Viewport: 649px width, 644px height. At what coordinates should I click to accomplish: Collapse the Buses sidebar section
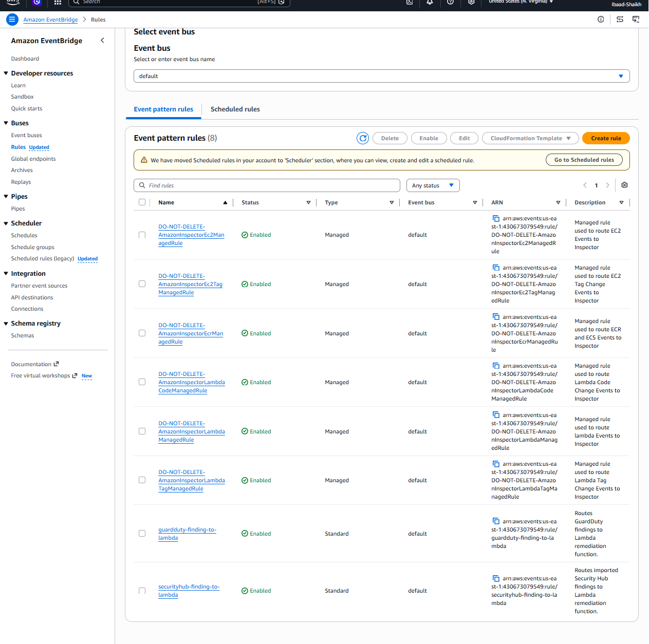click(x=6, y=123)
